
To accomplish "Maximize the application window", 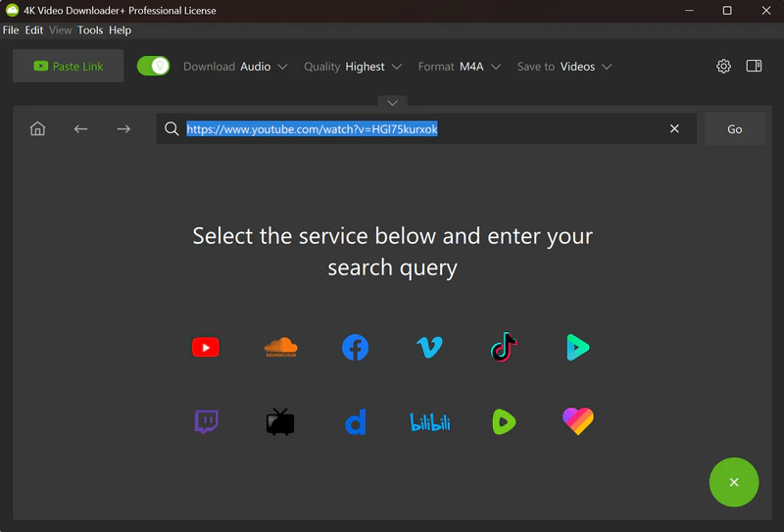I will 727,11.
